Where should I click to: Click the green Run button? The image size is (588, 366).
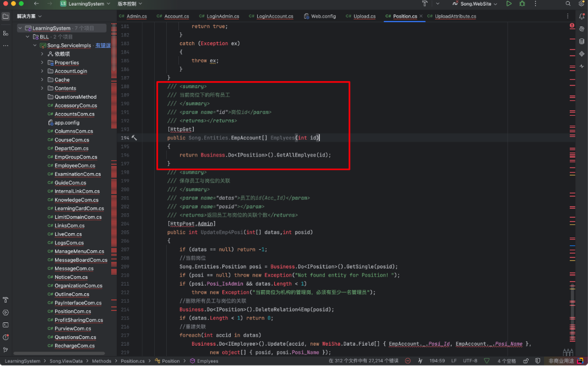[509, 4]
